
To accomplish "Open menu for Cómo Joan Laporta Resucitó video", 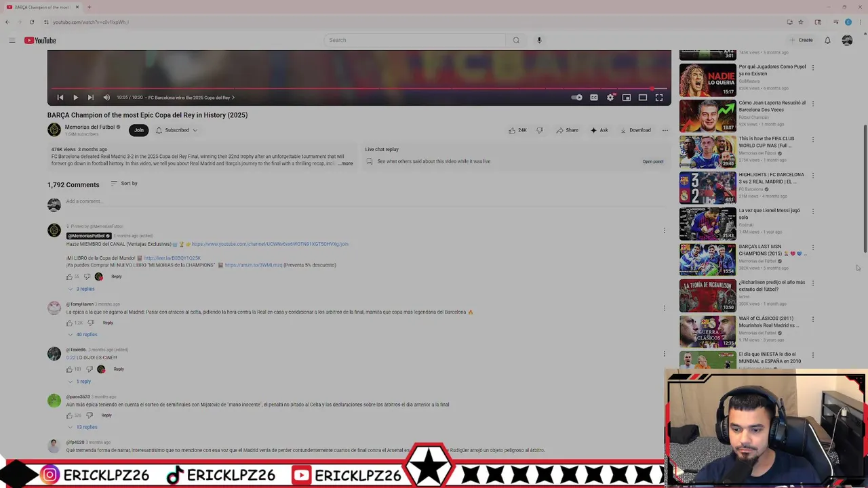I will [813, 104].
